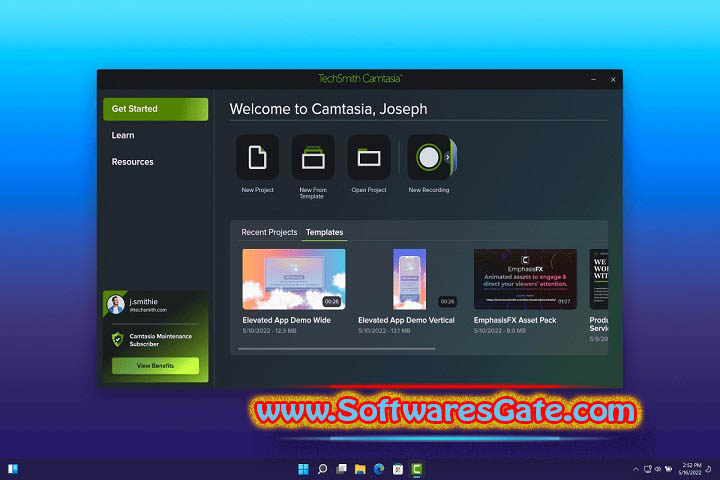Click the j.smithie account name
The height and width of the screenshot is (480, 720).
(x=143, y=301)
